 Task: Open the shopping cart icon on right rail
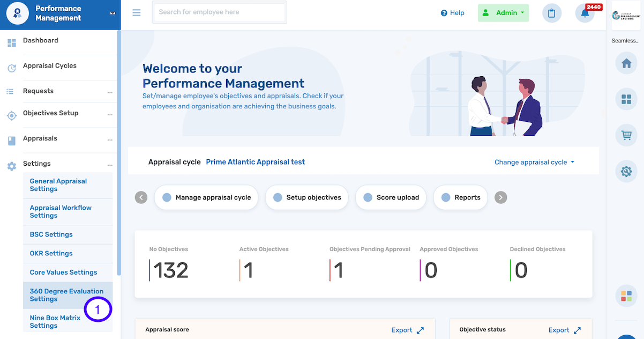[x=626, y=135]
